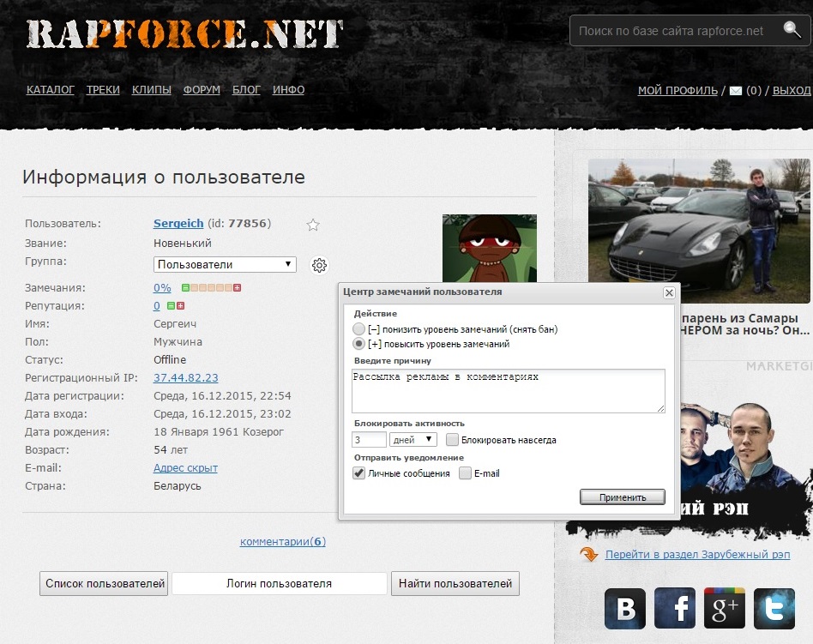This screenshot has height=644, width=813.
Task: Click Список пользователей button
Action: coord(104,584)
